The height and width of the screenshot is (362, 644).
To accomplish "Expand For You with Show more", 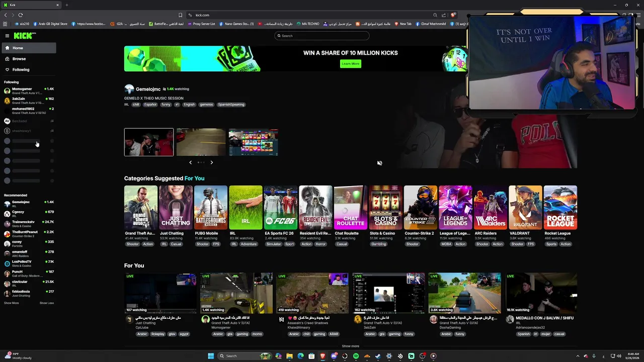I will tap(351, 346).
